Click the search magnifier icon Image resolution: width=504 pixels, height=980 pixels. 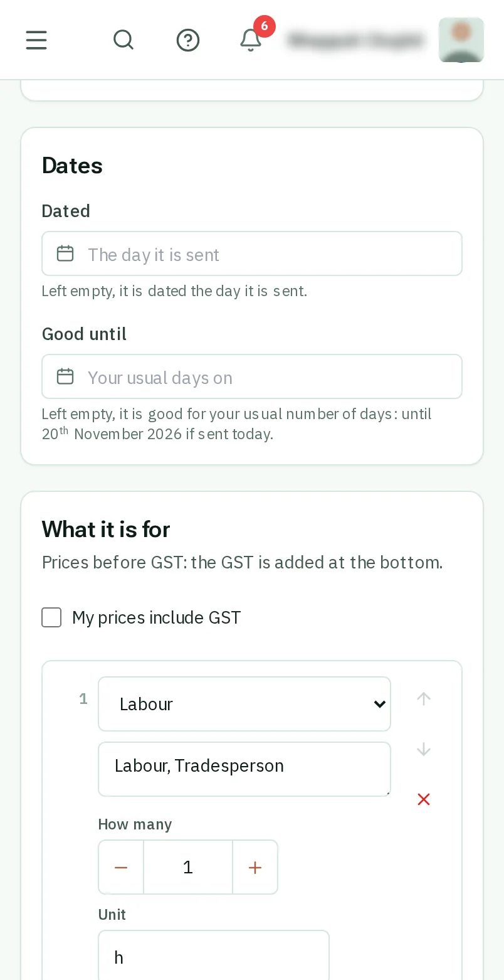(123, 40)
